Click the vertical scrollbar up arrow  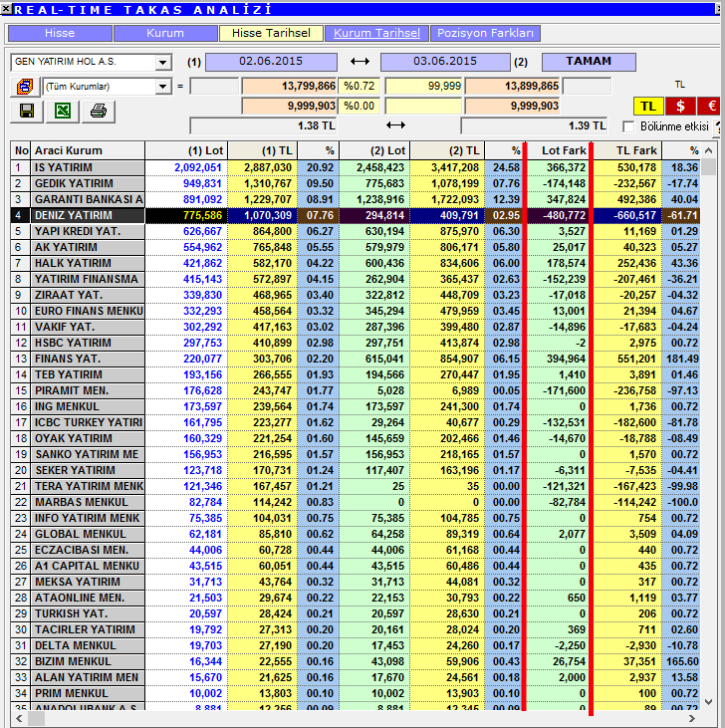pos(708,150)
